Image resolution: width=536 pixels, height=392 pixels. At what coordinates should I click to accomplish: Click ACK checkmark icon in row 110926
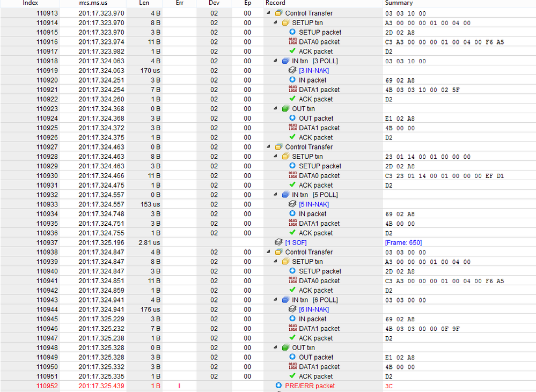pos(292,137)
